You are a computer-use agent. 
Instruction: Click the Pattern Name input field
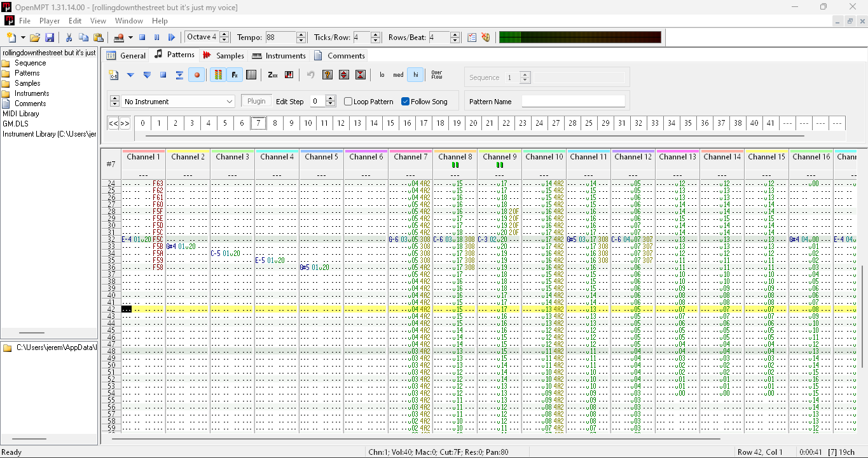(574, 102)
